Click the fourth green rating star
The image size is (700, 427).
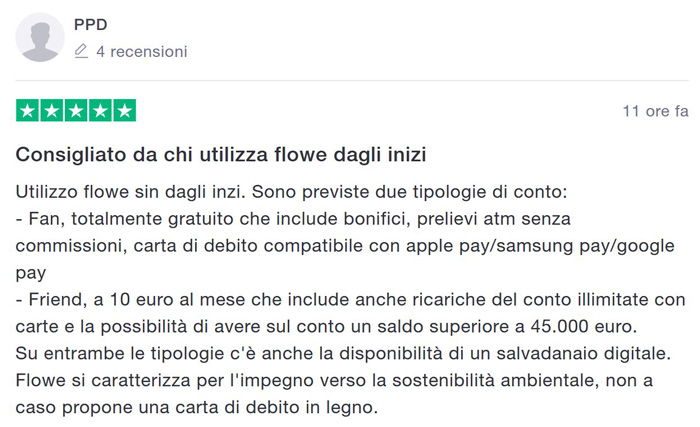coord(100,111)
